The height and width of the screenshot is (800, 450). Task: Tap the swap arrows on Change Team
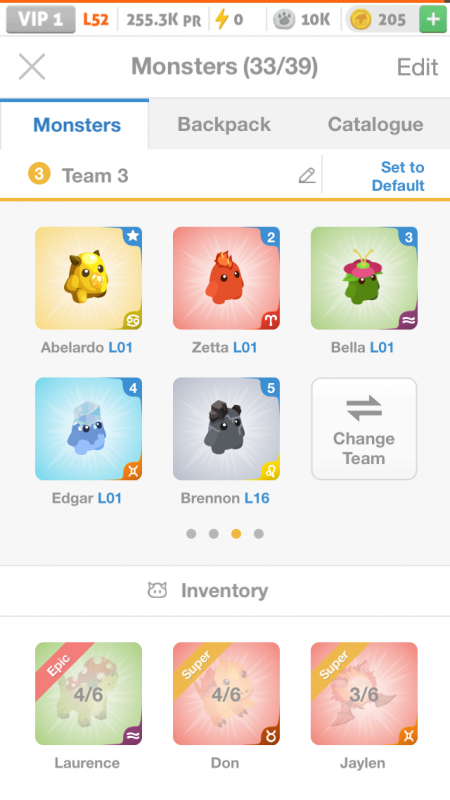pos(364,408)
